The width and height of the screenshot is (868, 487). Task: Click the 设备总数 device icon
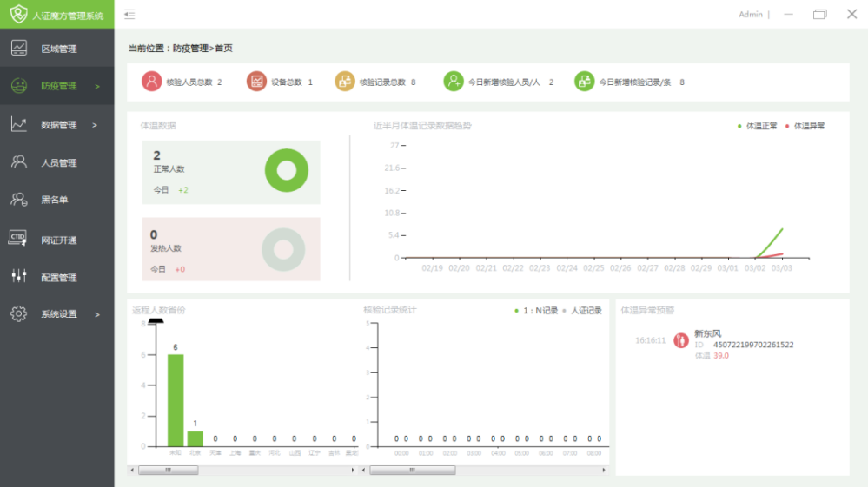point(256,82)
